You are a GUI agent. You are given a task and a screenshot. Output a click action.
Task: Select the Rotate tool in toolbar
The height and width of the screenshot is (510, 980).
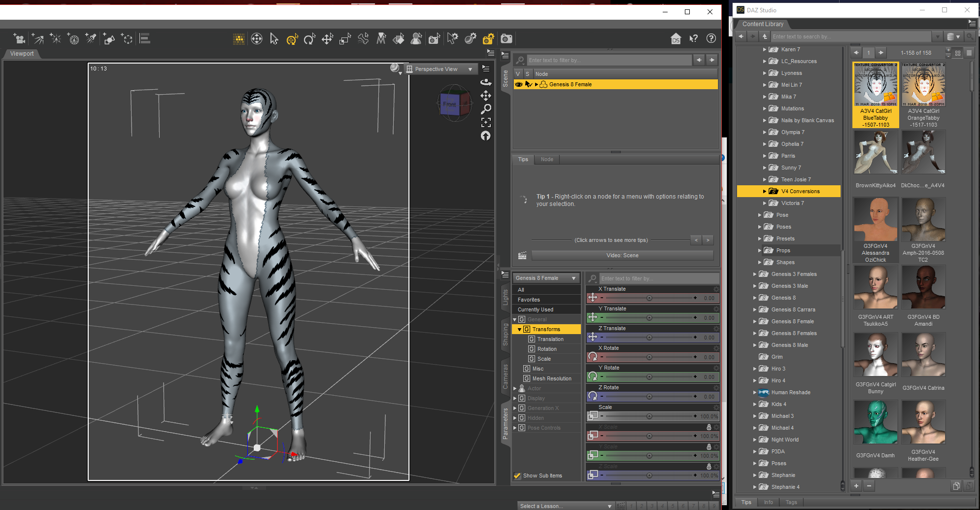[309, 39]
